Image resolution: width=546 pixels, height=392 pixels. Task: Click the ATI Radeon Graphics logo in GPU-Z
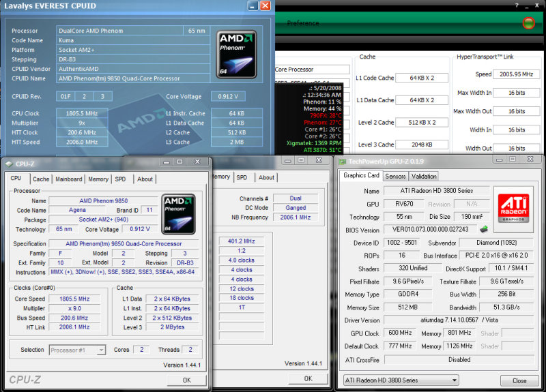click(513, 208)
